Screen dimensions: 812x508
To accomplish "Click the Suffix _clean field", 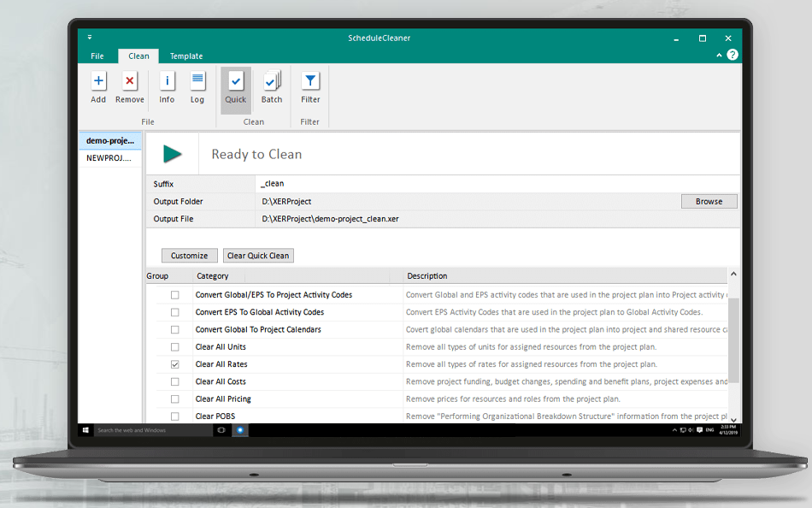I will [x=497, y=184].
